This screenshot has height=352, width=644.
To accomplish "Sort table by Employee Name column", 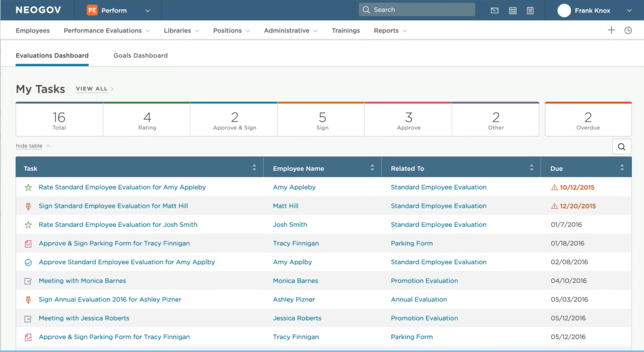I will click(372, 168).
